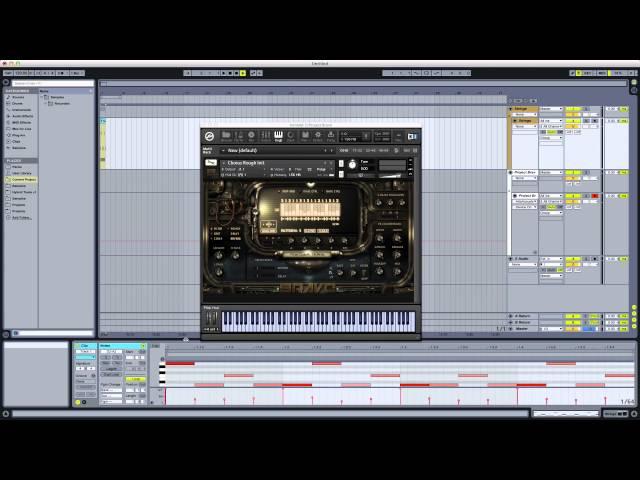
Task: Toggle the Key map mode switch
Action: click(x=587, y=73)
